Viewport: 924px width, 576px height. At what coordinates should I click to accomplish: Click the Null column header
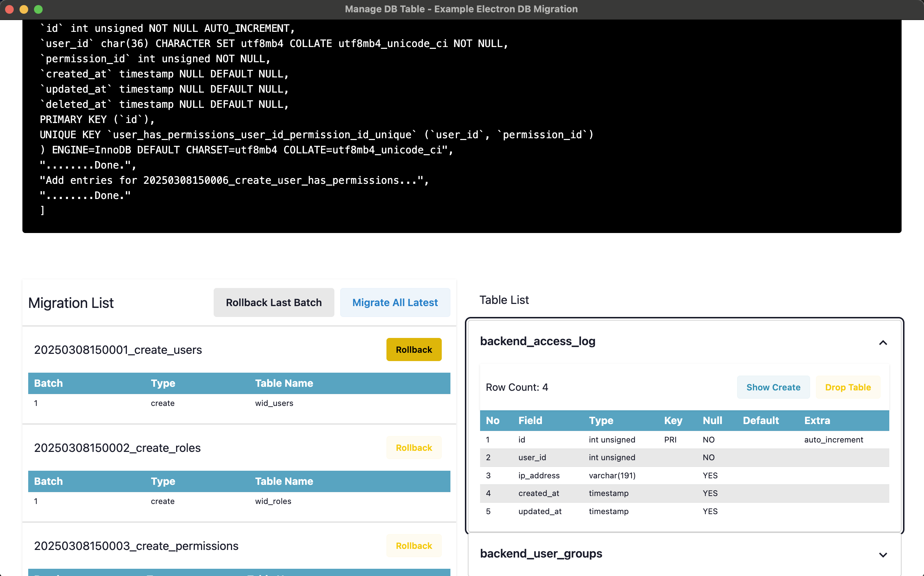coord(713,420)
